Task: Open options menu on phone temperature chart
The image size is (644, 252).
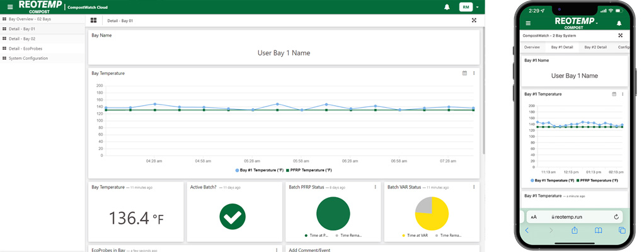Action: pyautogui.click(x=623, y=94)
